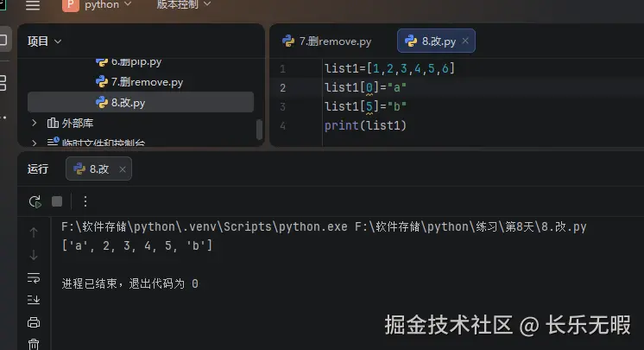Select 8.改.py in project tree

tap(141, 102)
